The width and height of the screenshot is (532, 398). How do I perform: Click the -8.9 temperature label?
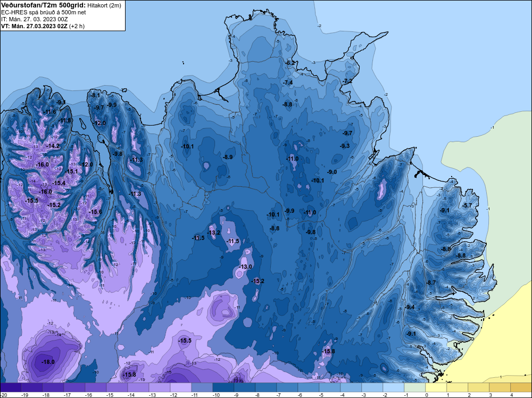point(228,157)
